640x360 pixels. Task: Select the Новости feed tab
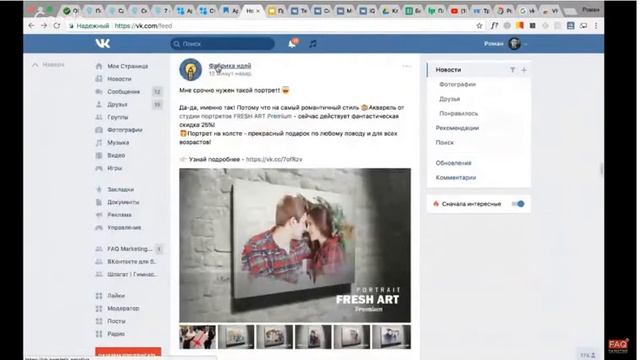coord(448,70)
